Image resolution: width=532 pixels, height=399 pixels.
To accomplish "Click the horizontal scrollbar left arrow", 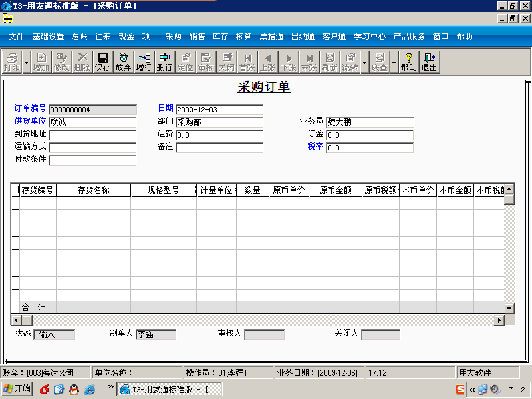I will (16, 320).
